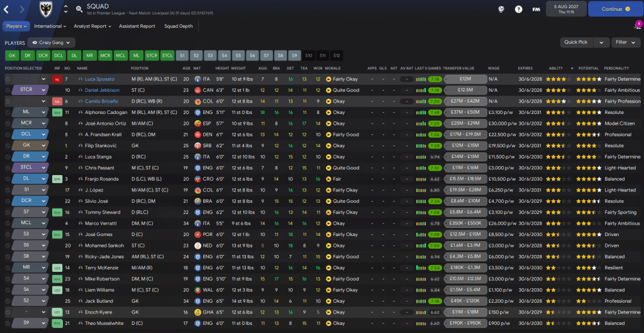Toggle selection checkbox for Filip Stanković row
This screenshot has height=333, width=644.
[8, 145]
